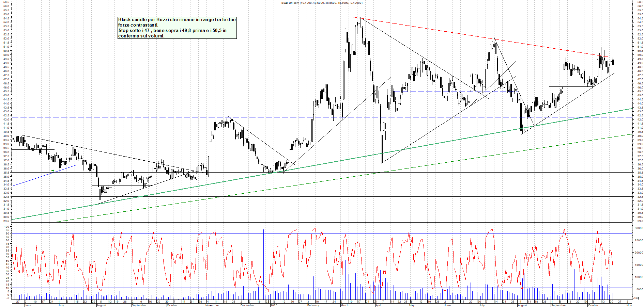The image size is (644, 307).
Task: Select the December label on the time axis
Action: click(x=247, y=305)
